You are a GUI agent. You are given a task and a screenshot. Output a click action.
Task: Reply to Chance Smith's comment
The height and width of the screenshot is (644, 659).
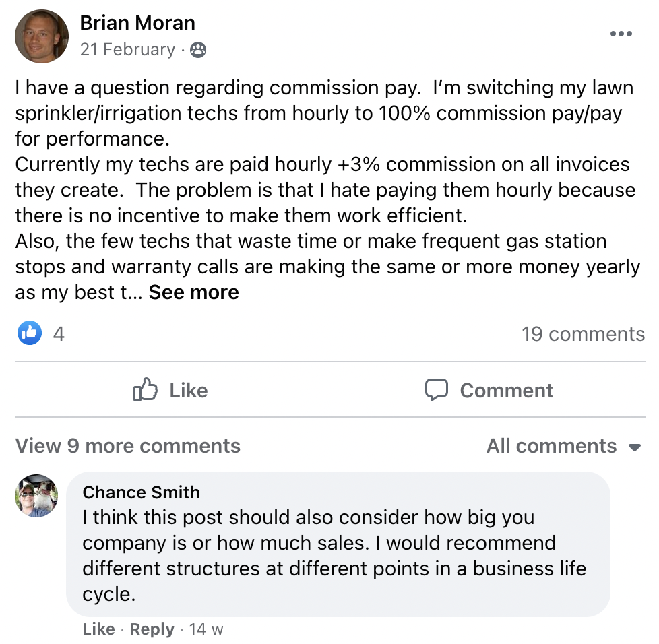[152, 629]
